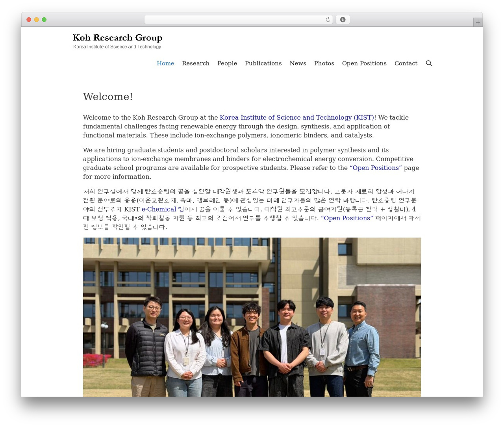
Task: Click the Korean paragraph's "Open Positions" link
Action: click(x=347, y=218)
